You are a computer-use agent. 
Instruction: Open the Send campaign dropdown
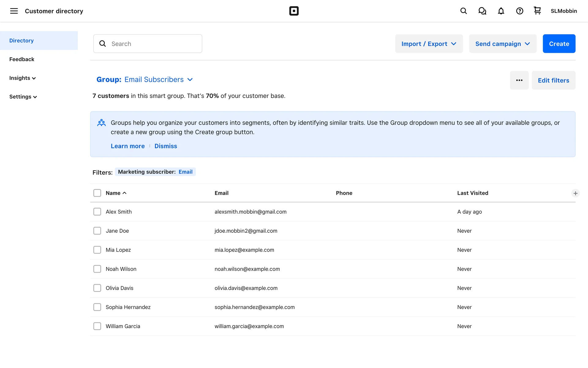point(503,44)
